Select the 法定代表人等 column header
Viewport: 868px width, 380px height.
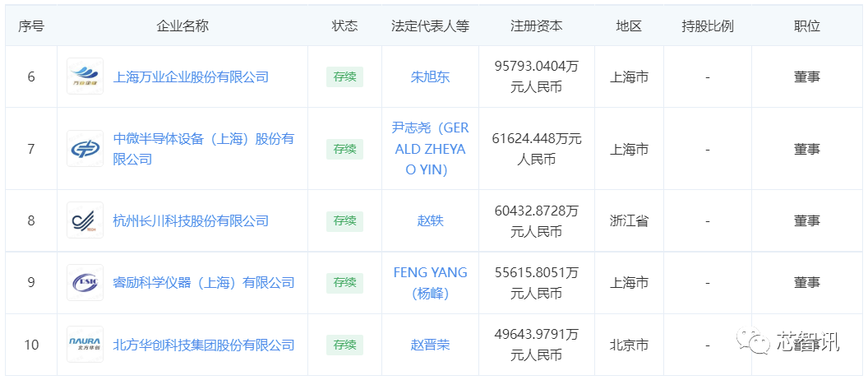(x=430, y=26)
